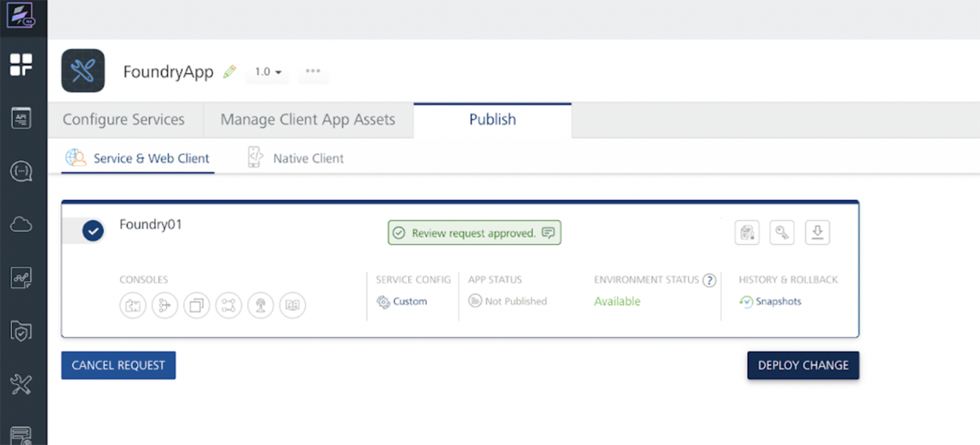Open the Custom service config link
This screenshot has width=980, height=445.
[410, 301]
